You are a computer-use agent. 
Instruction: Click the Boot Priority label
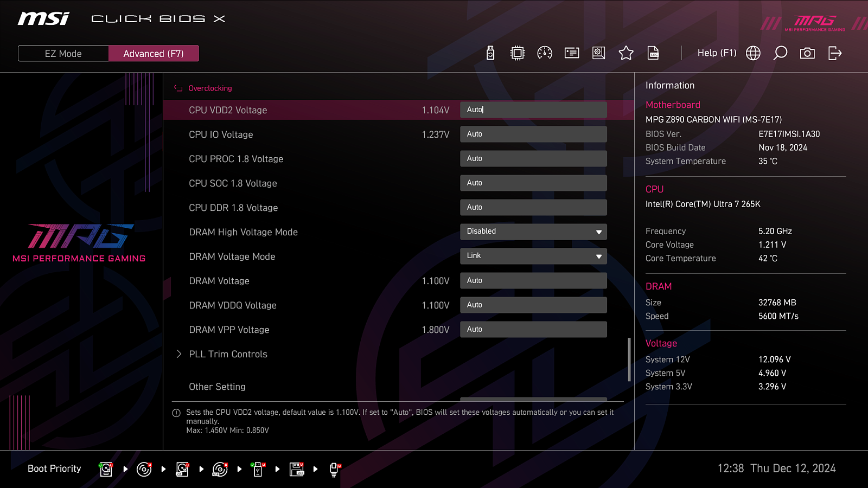click(x=54, y=468)
